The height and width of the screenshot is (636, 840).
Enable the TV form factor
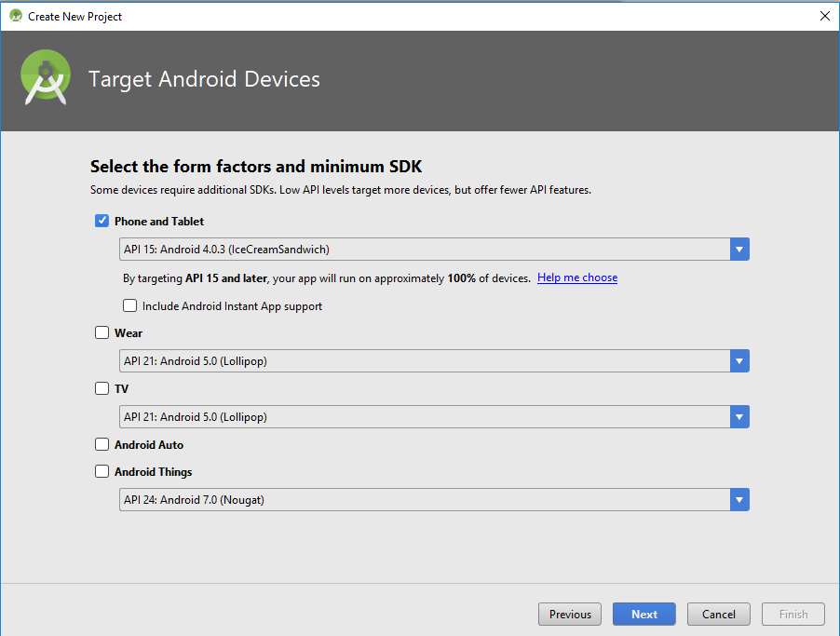click(x=102, y=388)
